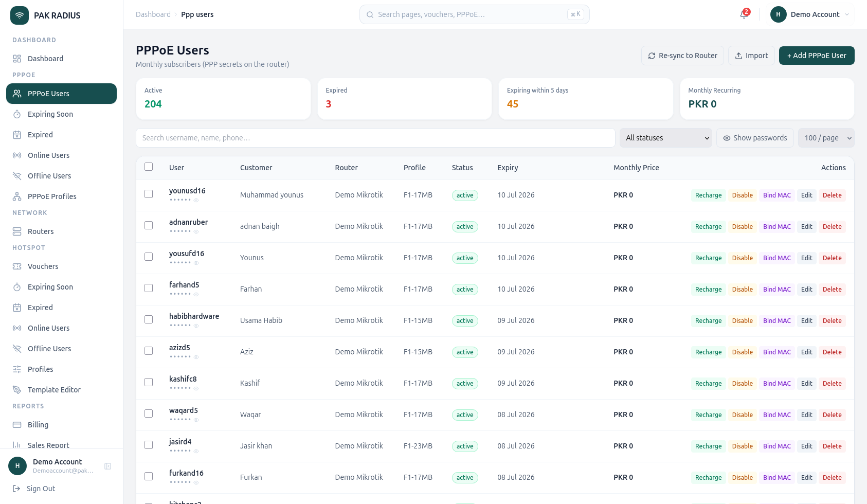This screenshot has width=867, height=504.
Task: Reveal password eye icon for younusd16
Action: 196,200
